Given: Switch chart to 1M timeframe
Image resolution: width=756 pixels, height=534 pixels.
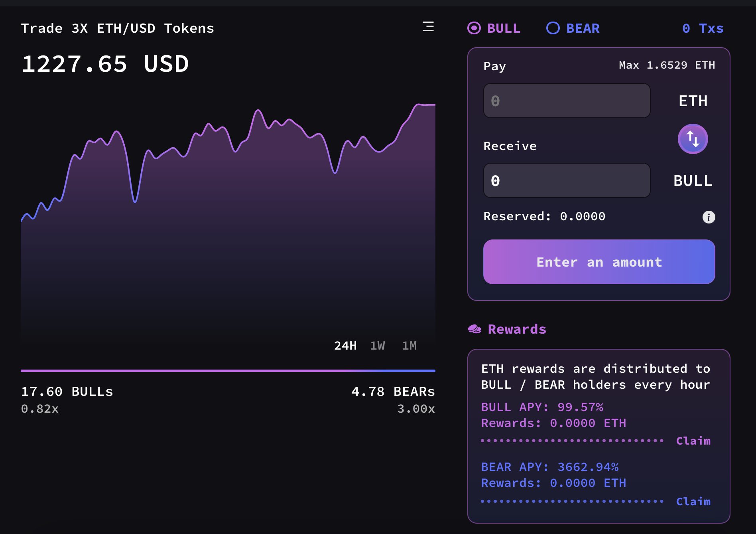Looking at the screenshot, I should (409, 346).
